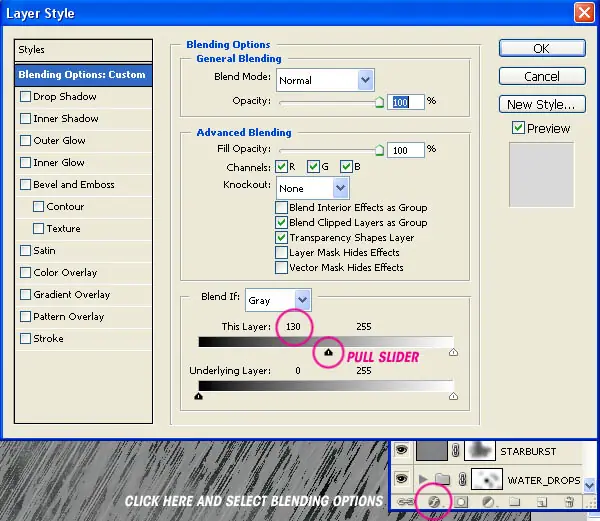The width and height of the screenshot is (600, 521).
Task: Open the Blend If Gray dropdown
Action: (278, 300)
